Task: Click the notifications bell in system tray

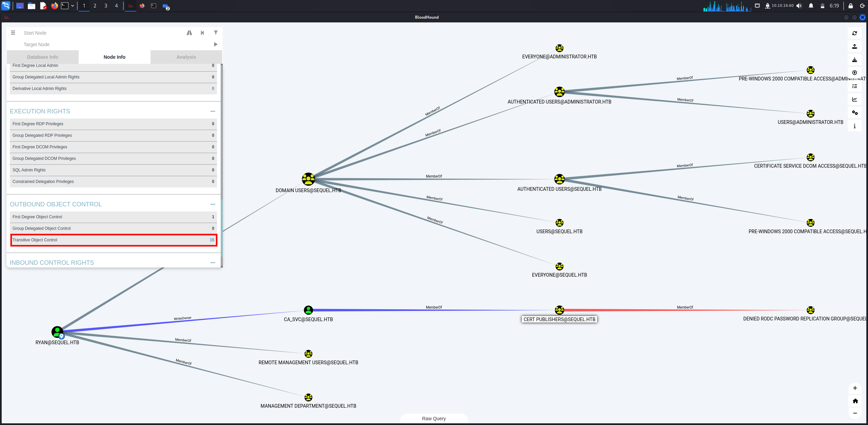Action: [x=811, y=6]
